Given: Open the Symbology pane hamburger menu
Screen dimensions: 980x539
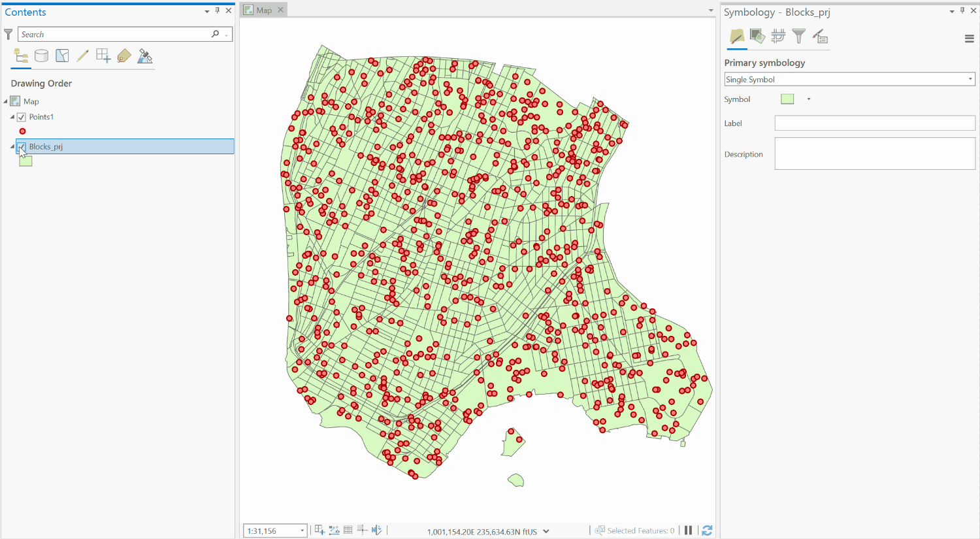Looking at the screenshot, I should (x=970, y=39).
